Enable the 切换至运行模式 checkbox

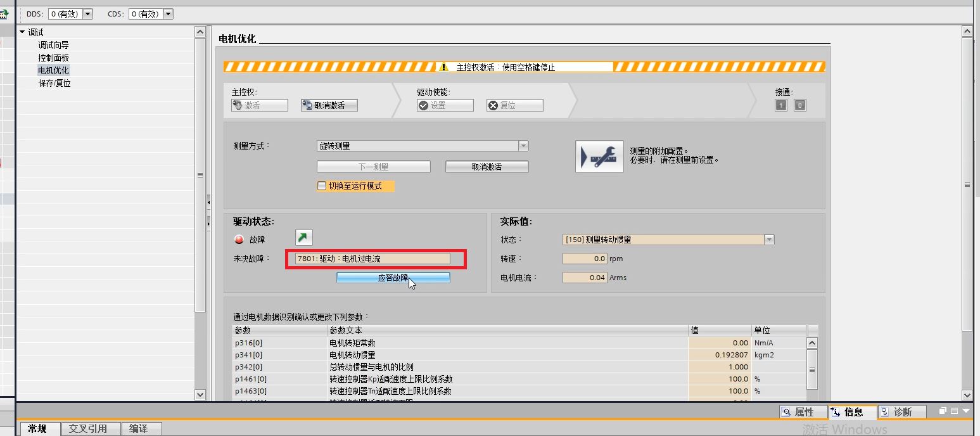point(321,186)
